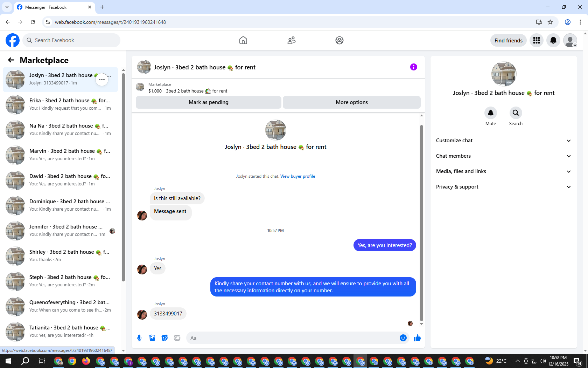Open the Home feed icon
588x368 pixels.
pos(243,40)
